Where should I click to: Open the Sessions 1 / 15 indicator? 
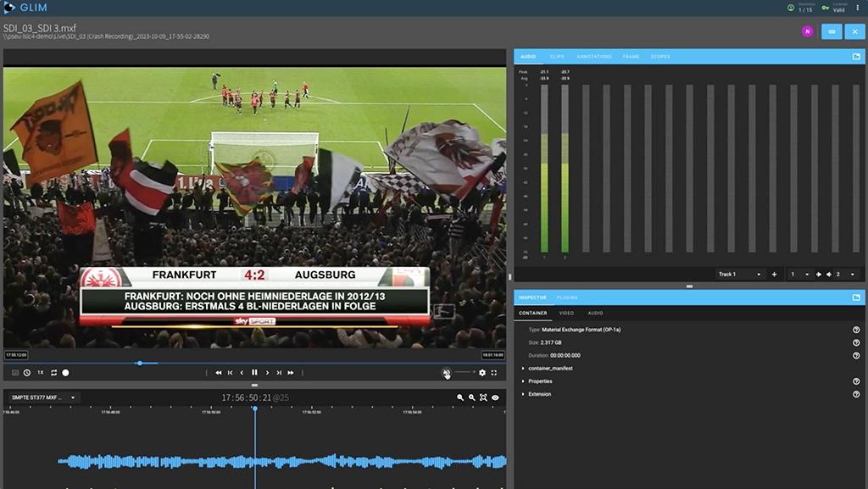pos(800,7)
